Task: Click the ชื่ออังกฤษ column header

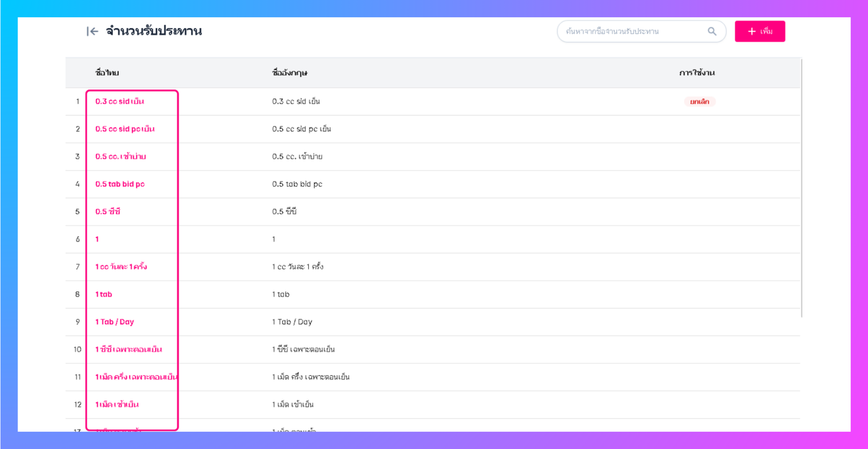Action: point(290,73)
